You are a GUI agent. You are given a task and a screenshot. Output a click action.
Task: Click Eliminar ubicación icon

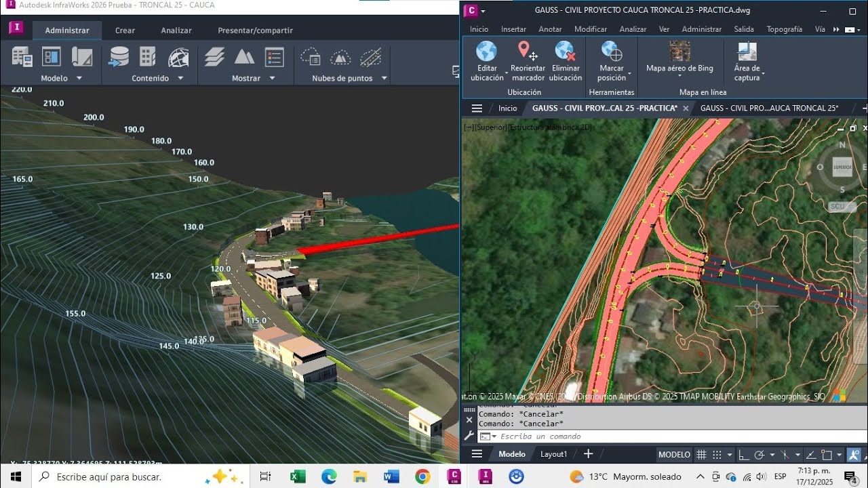click(565, 52)
